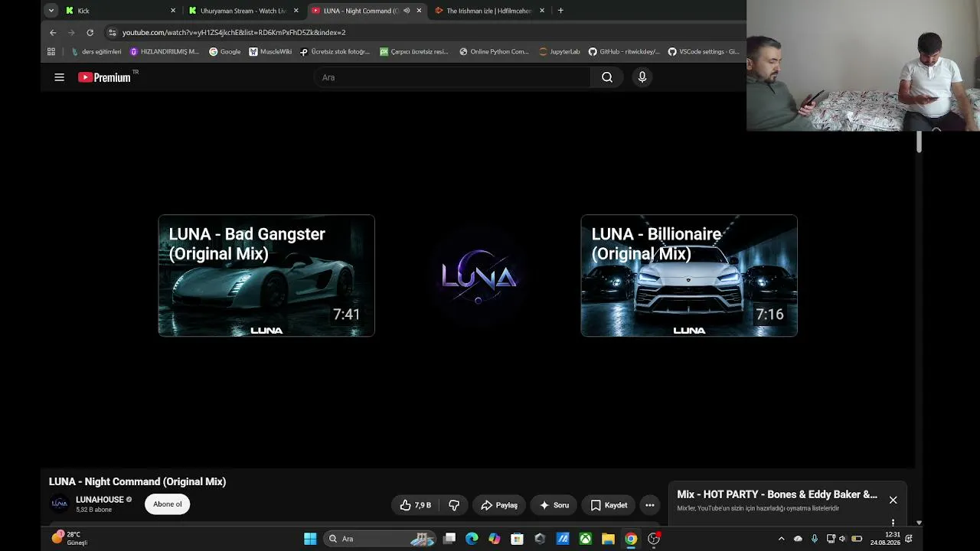Save the video with 'Kaydet' button
The height and width of the screenshot is (551, 980).
coord(609,505)
